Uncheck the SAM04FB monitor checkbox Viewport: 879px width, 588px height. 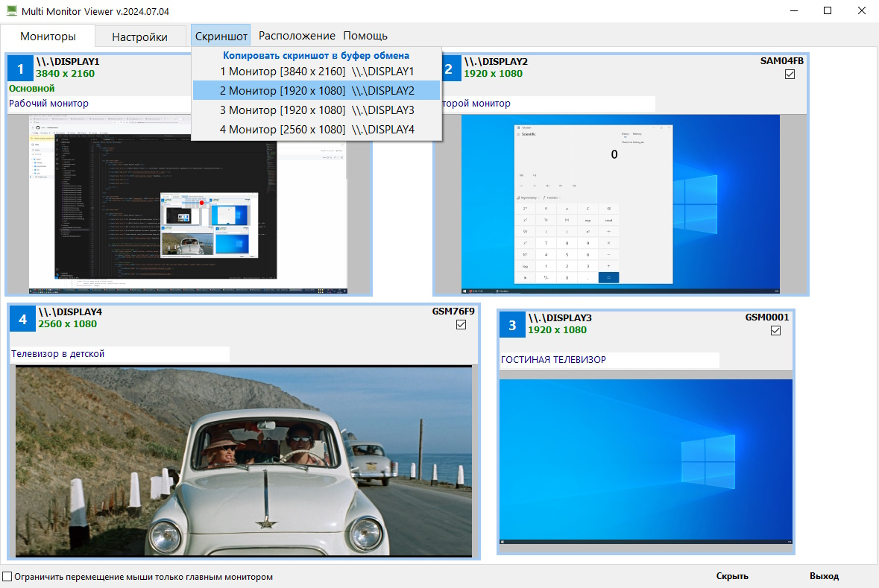[x=790, y=75]
